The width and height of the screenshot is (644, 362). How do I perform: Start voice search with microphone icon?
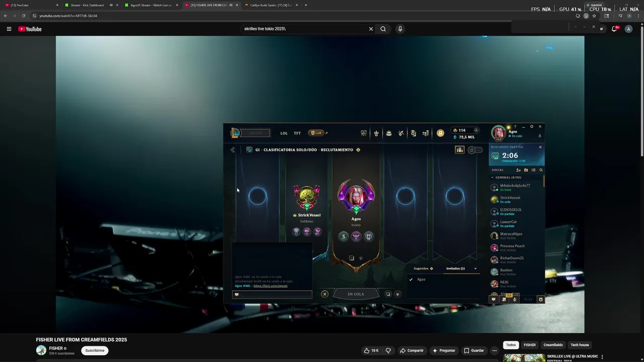(400, 29)
